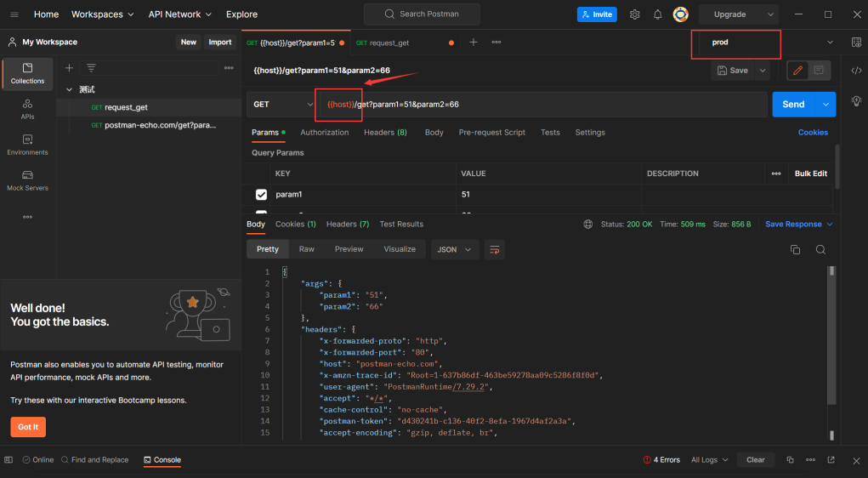Open the APIs sidebar panel
Viewport: 868px width, 478px height.
click(x=27, y=109)
